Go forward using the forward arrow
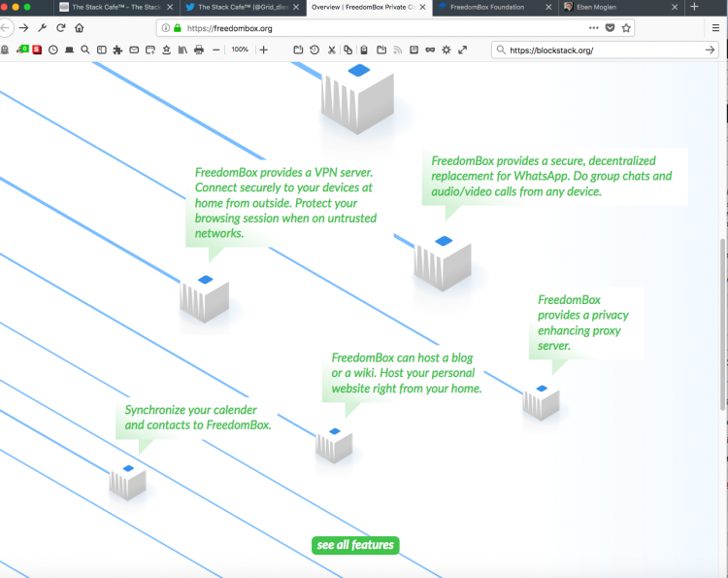 (23, 28)
